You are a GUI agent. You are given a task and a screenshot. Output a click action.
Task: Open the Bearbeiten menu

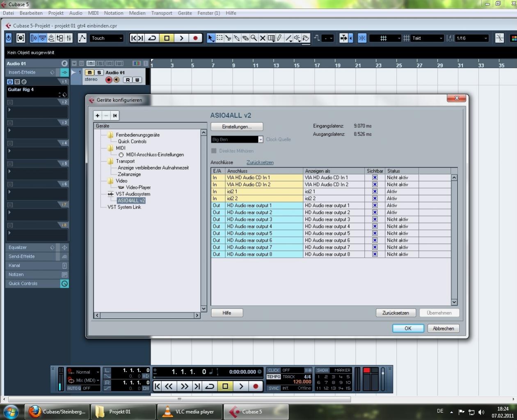coord(31,13)
